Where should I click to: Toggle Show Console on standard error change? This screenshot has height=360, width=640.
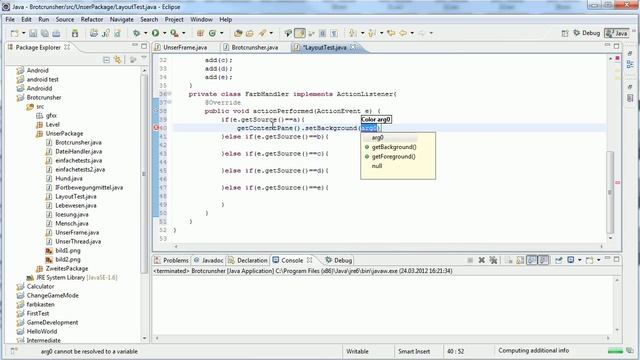coord(543,260)
